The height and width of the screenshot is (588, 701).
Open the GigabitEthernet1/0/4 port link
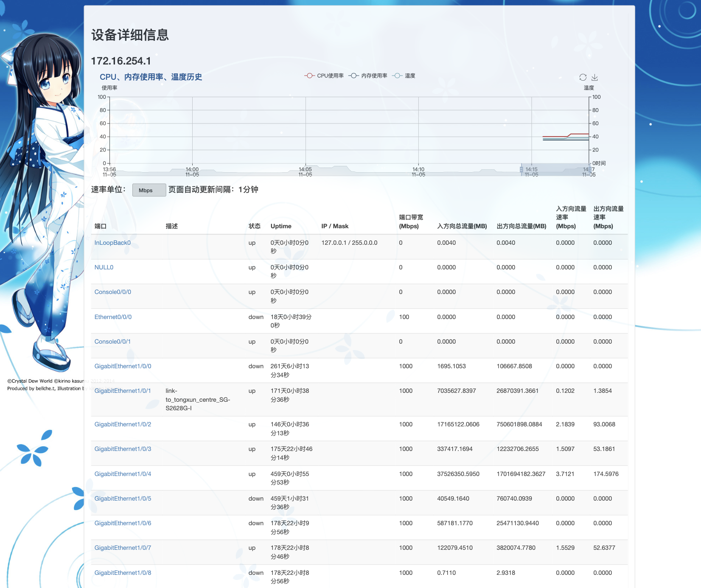pyautogui.click(x=123, y=474)
